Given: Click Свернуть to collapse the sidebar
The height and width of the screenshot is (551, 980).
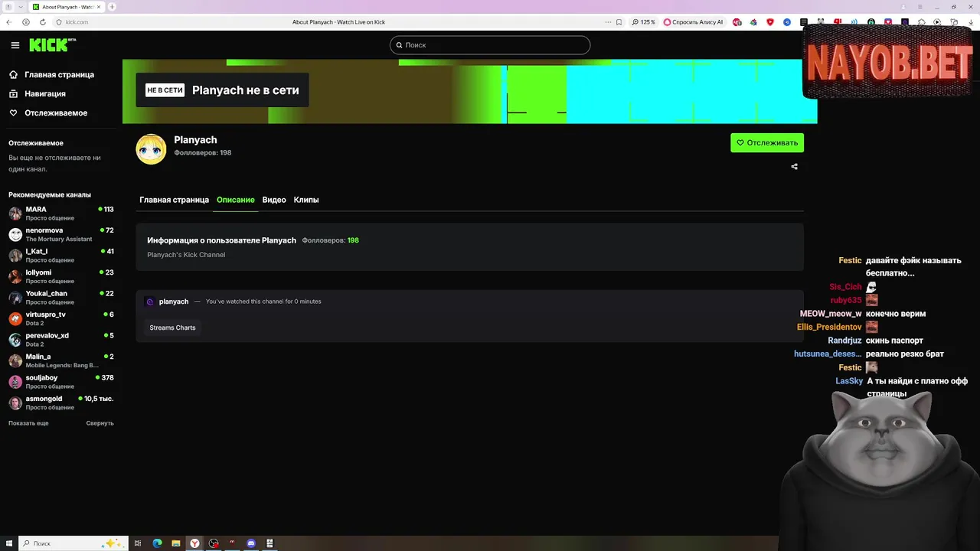Looking at the screenshot, I should click(100, 423).
